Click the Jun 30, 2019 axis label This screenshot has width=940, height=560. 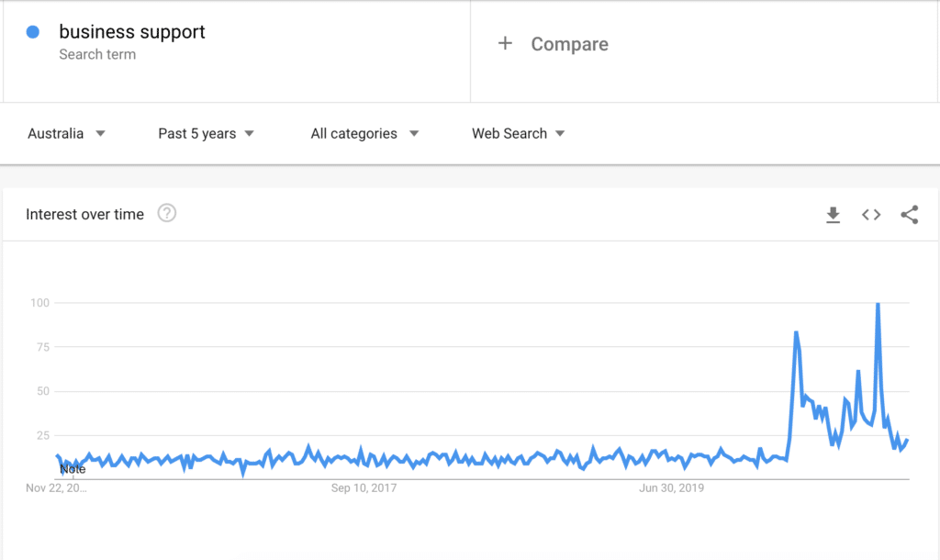coord(671,488)
